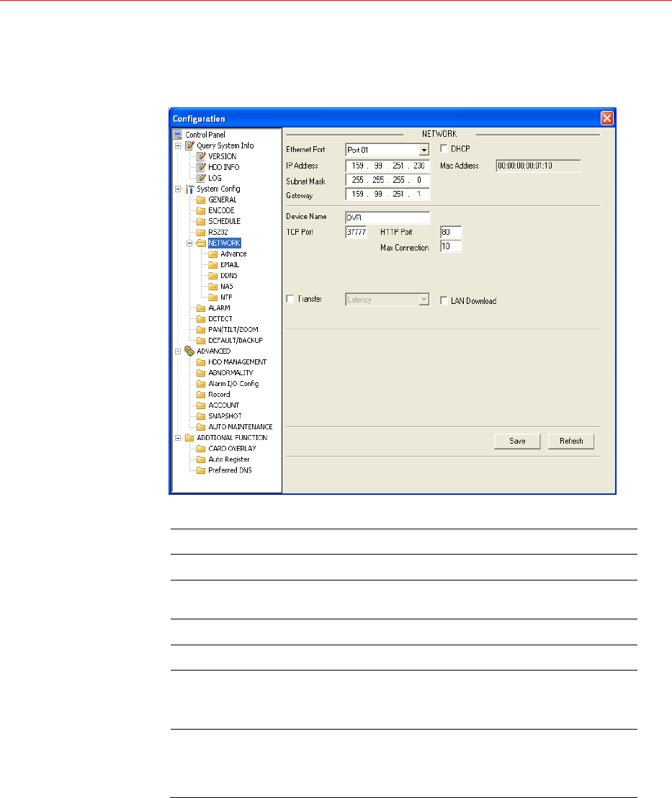Click the NAS folder icon
Image resolution: width=672 pixels, height=798 pixels.
point(212,286)
